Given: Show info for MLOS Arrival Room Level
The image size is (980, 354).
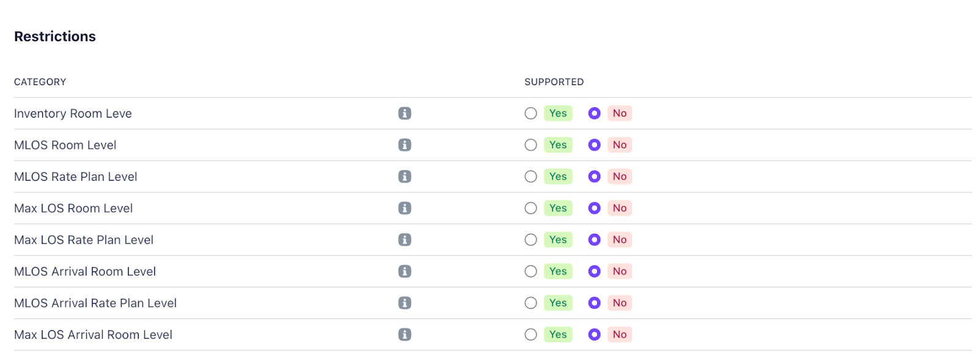Looking at the screenshot, I should (x=404, y=271).
